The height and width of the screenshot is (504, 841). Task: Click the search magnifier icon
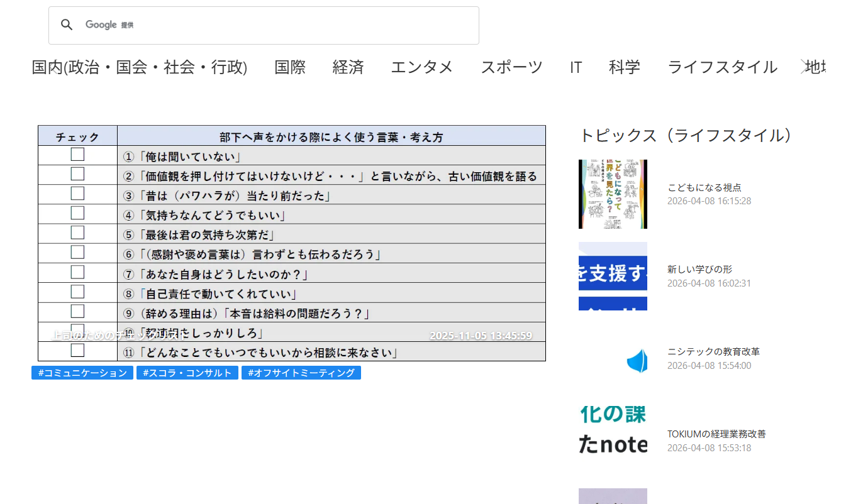pyautogui.click(x=67, y=25)
